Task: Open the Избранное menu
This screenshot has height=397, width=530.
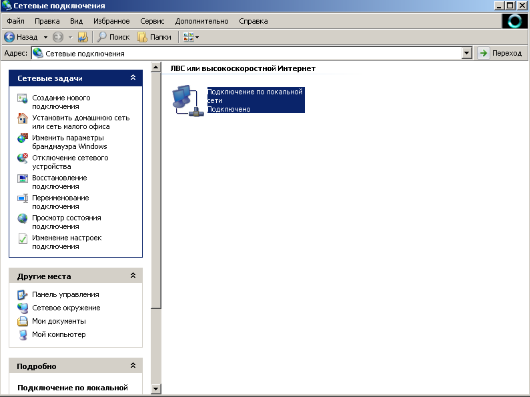Action: click(112, 21)
